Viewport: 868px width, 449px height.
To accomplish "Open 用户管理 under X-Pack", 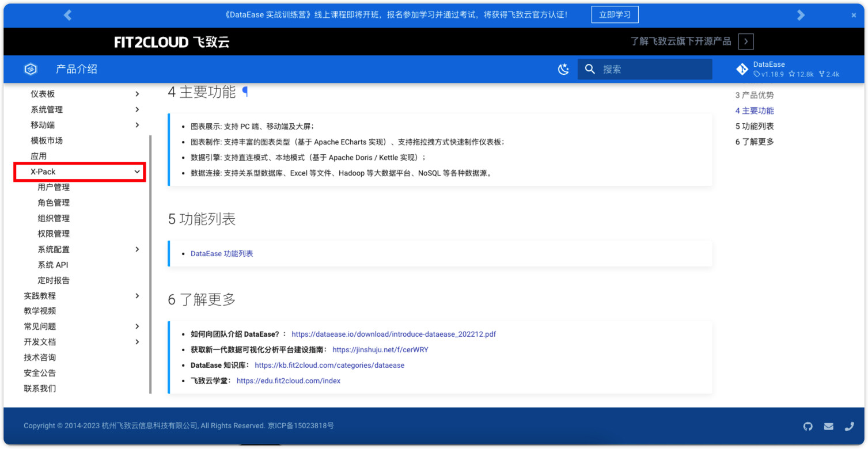I will (x=54, y=187).
